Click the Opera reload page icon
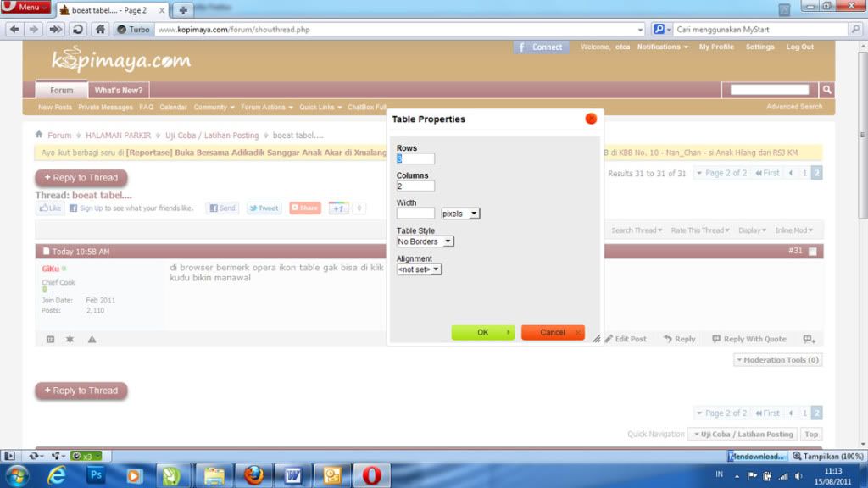868x488 pixels. 77,29
